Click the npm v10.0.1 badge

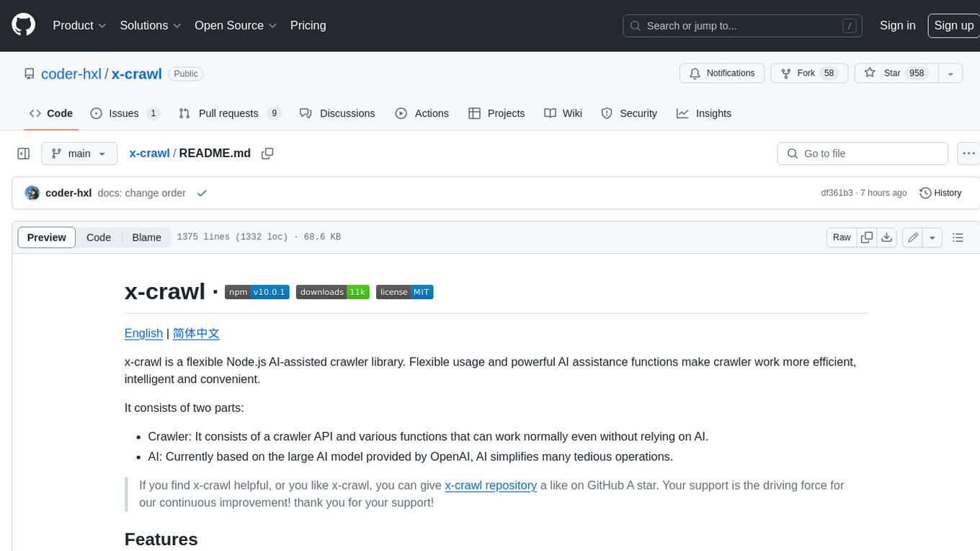[x=257, y=292]
